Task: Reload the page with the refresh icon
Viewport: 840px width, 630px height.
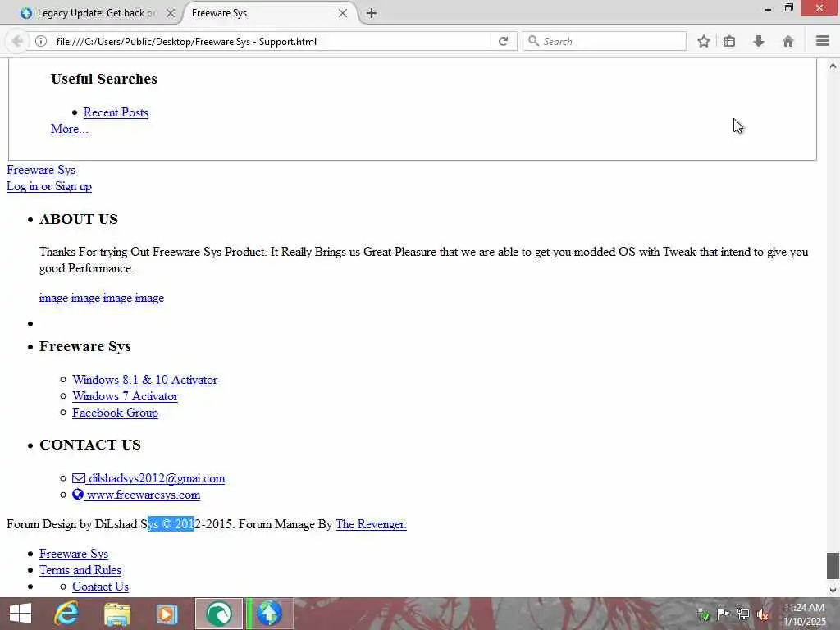Action: click(503, 41)
